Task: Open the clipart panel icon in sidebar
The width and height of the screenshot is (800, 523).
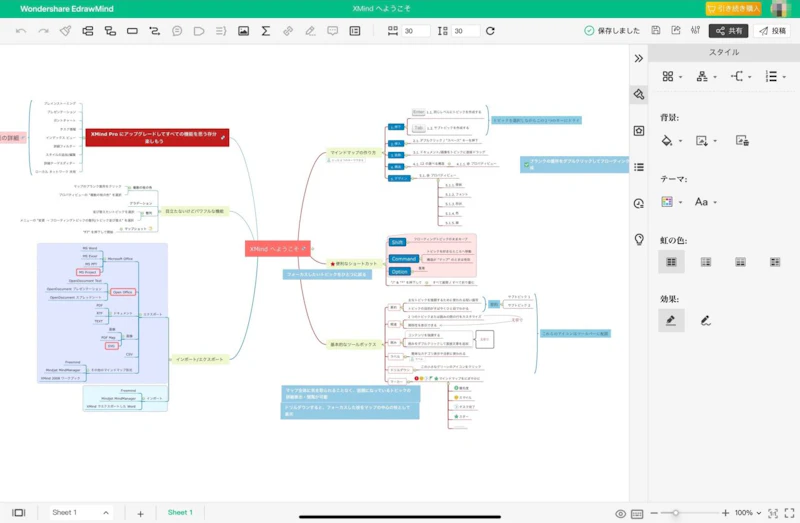Action: coord(639,131)
